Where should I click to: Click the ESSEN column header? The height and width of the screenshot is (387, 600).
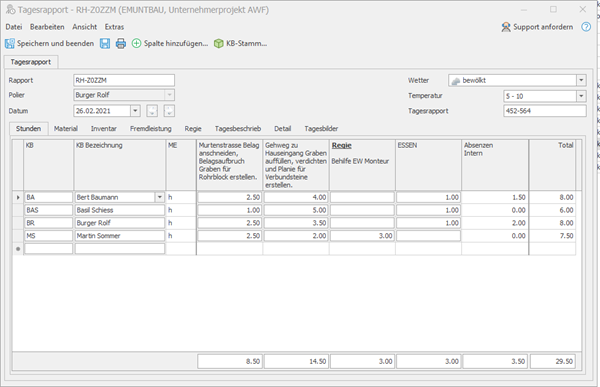(x=428, y=165)
